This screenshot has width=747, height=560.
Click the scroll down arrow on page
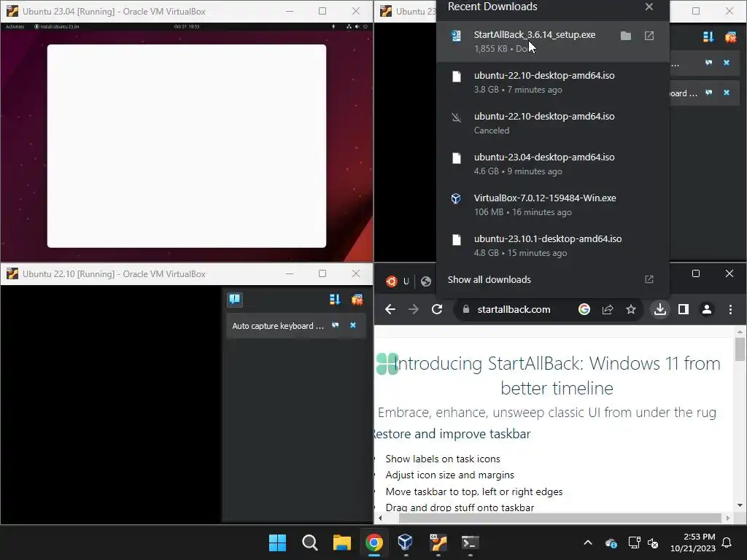tap(740, 505)
